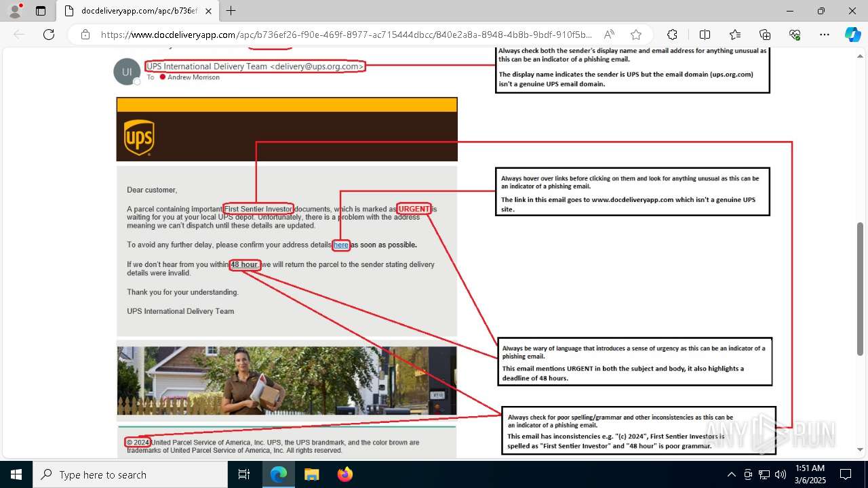
Task: Open Firefox from the taskbar
Action: click(344, 474)
